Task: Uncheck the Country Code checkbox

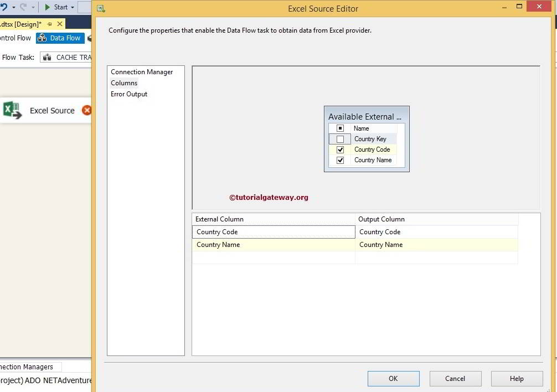Action: 340,149
